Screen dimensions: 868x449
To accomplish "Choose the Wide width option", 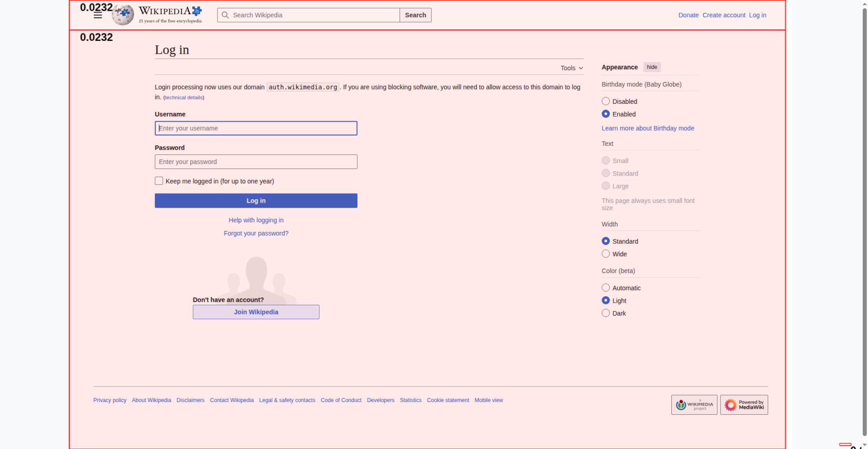I will [x=606, y=254].
